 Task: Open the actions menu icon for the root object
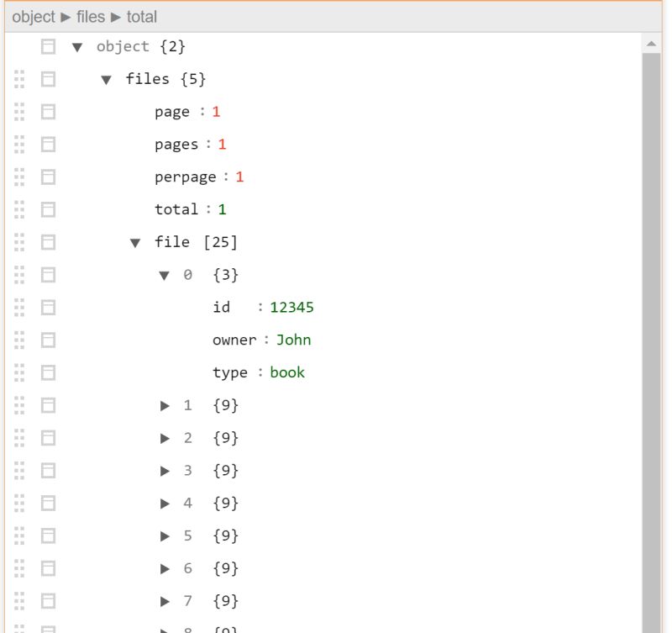pyautogui.click(x=48, y=47)
